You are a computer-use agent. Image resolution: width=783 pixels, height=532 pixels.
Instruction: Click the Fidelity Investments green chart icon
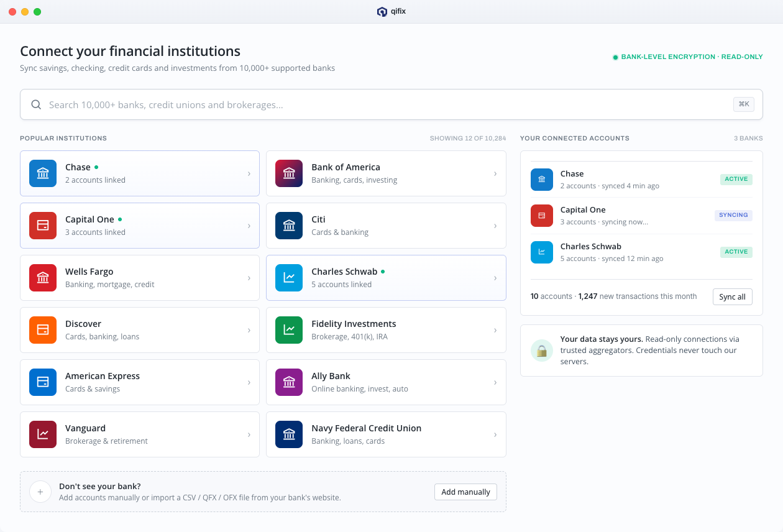pos(289,330)
